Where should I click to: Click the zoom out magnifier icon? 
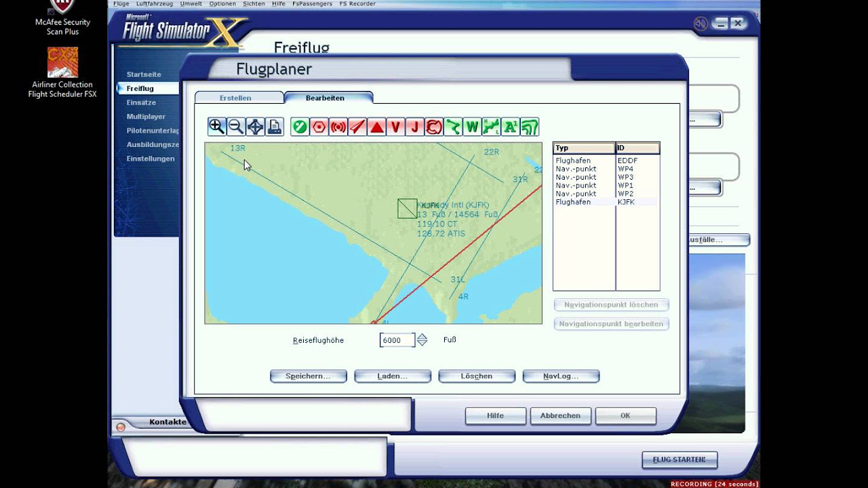tap(236, 126)
